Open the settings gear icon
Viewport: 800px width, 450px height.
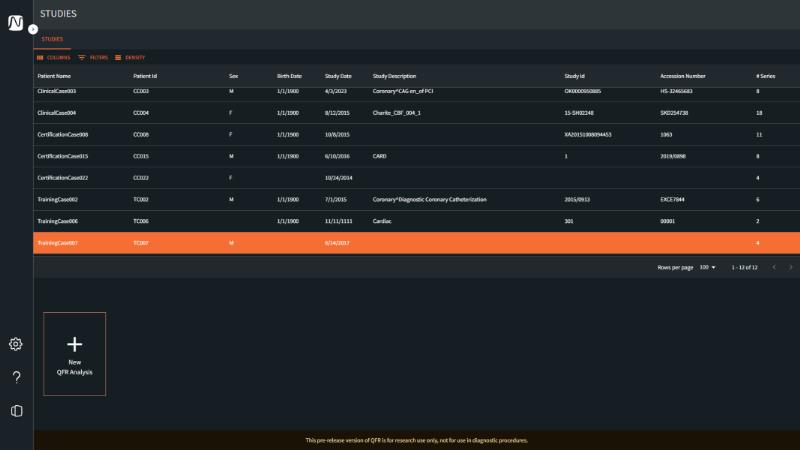click(x=16, y=344)
